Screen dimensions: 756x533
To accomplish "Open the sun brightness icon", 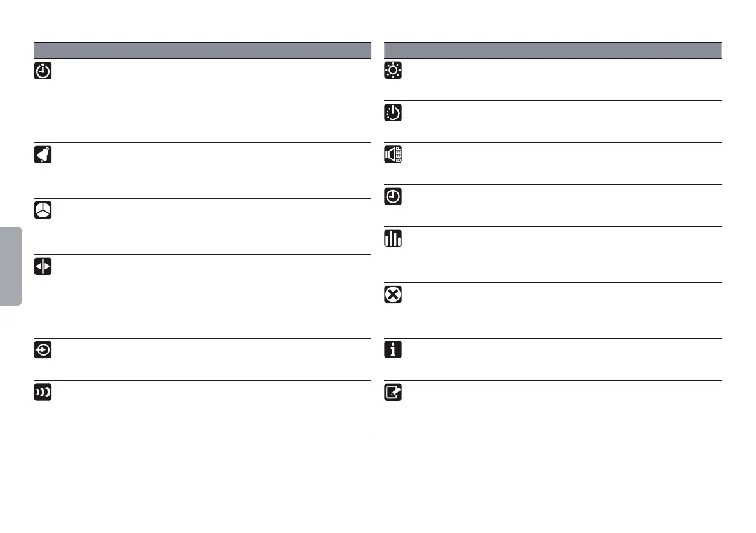I will point(394,71).
